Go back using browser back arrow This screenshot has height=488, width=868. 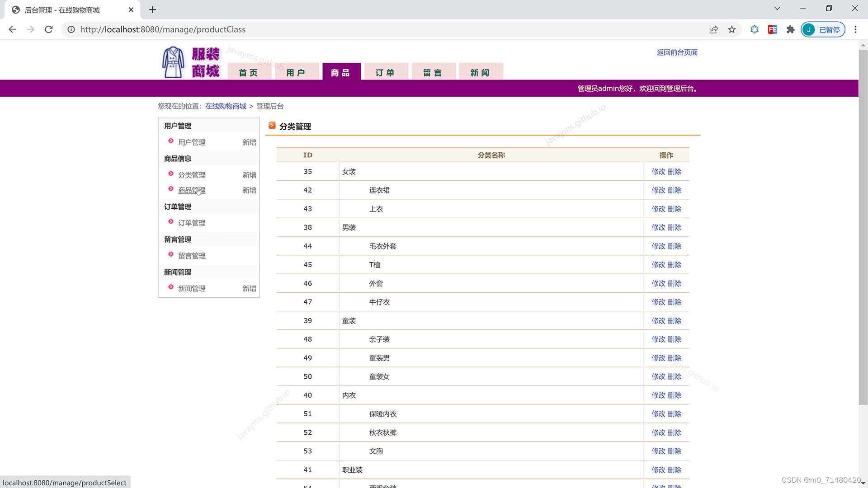(x=12, y=29)
